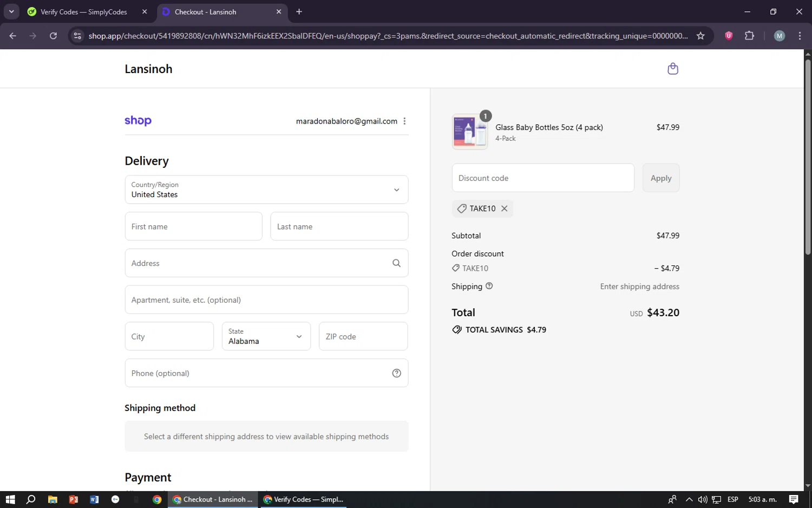Open browser extensions puzzle icon

click(749, 36)
